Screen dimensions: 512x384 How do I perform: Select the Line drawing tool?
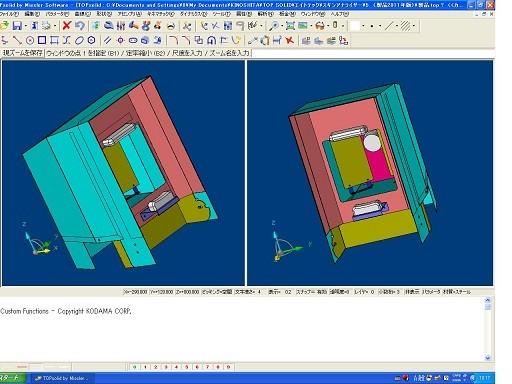coord(17,41)
